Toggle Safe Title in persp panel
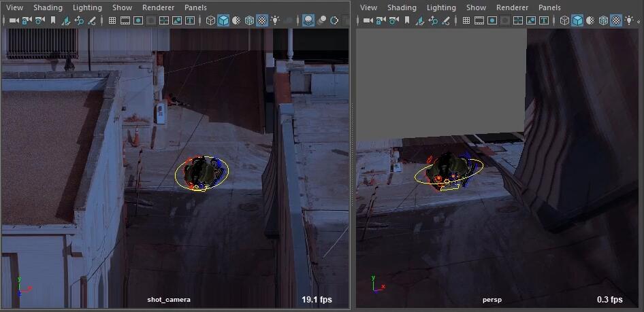The height and width of the screenshot is (312, 644). 544,20
